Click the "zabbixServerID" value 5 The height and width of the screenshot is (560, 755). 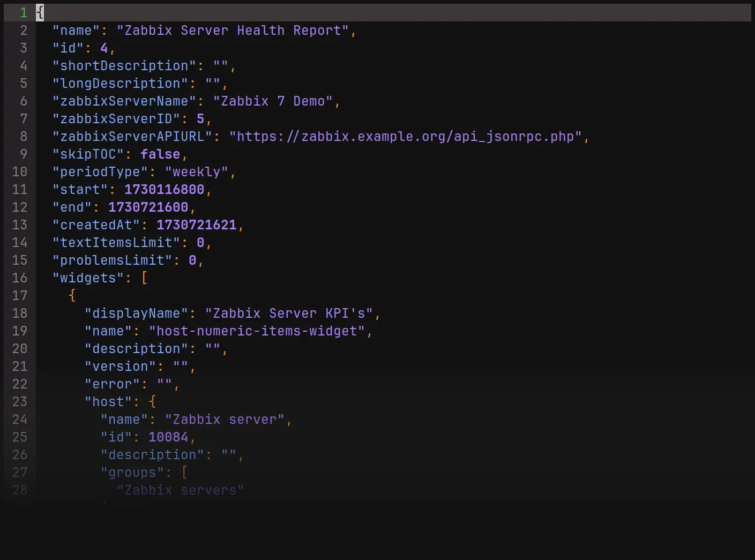(x=200, y=119)
